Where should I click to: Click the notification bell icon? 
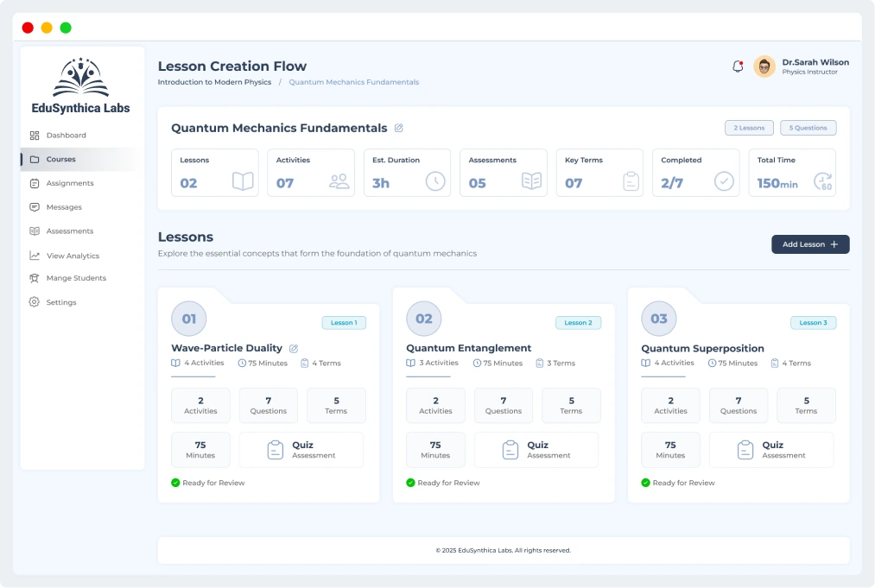(x=738, y=66)
